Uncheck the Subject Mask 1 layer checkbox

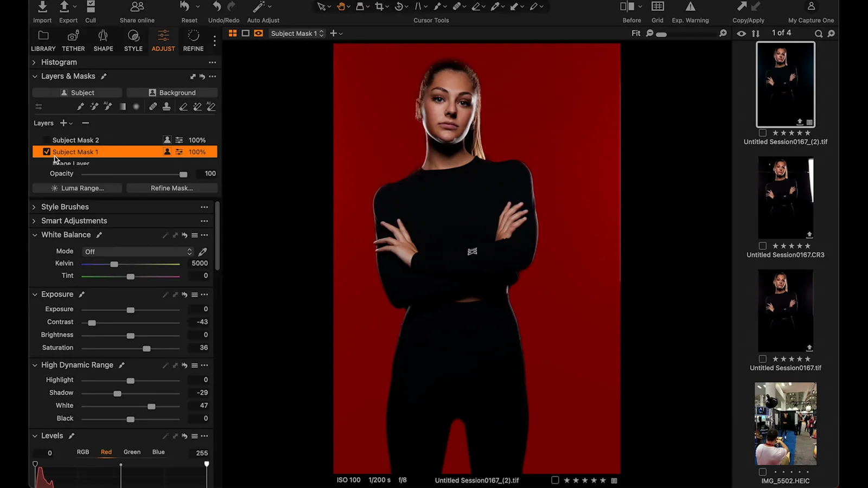pos(47,152)
